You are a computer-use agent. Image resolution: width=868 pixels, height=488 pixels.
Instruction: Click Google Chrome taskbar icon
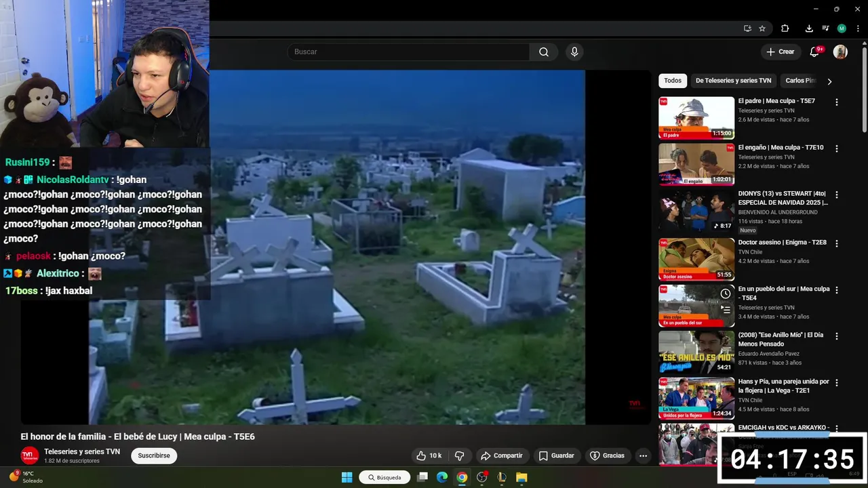[x=462, y=477]
